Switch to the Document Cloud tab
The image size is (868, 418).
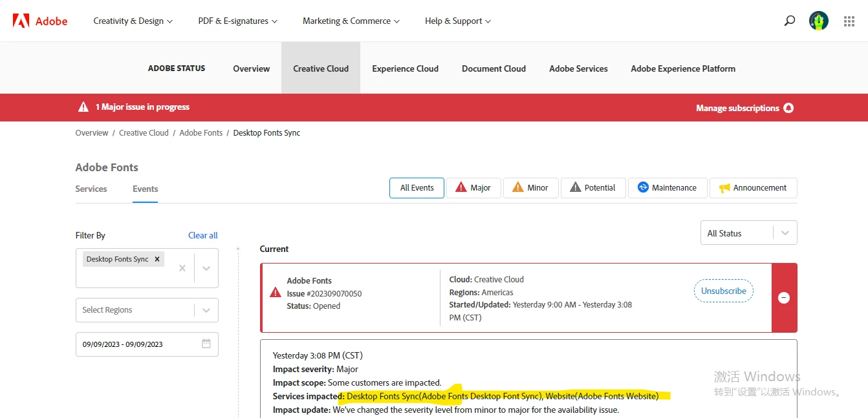494,68
